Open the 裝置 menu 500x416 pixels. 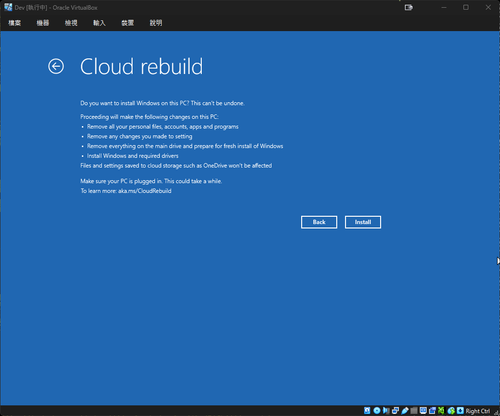128,23
